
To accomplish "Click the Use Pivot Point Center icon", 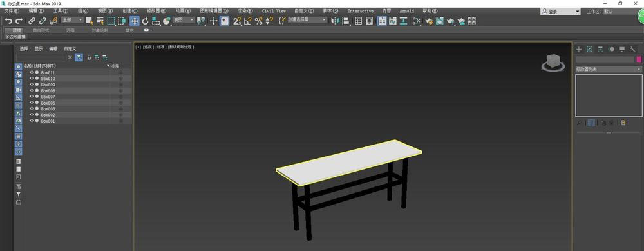I will (x=201, y=21).
